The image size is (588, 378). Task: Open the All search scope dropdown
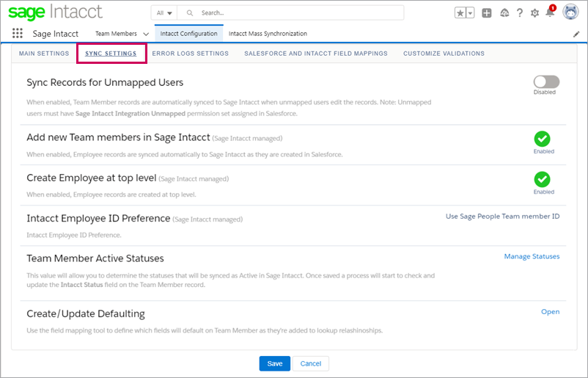tap(164, 13)
